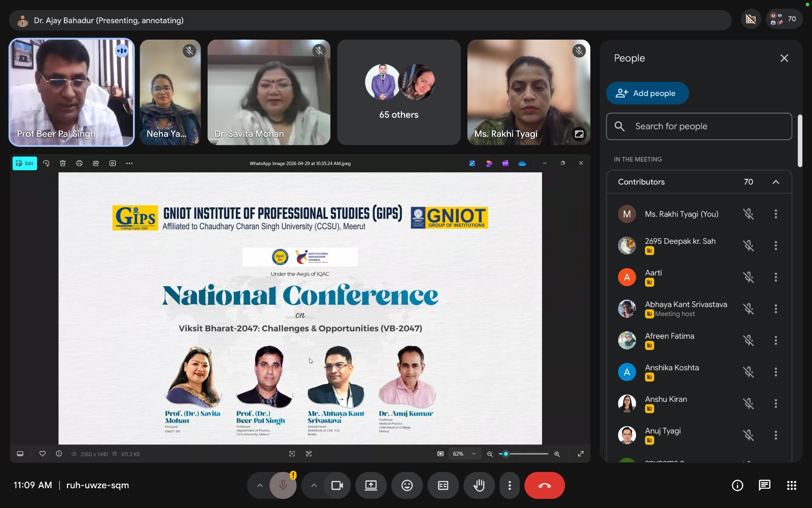Add the photo to favorites with the heart

[43, 454]
